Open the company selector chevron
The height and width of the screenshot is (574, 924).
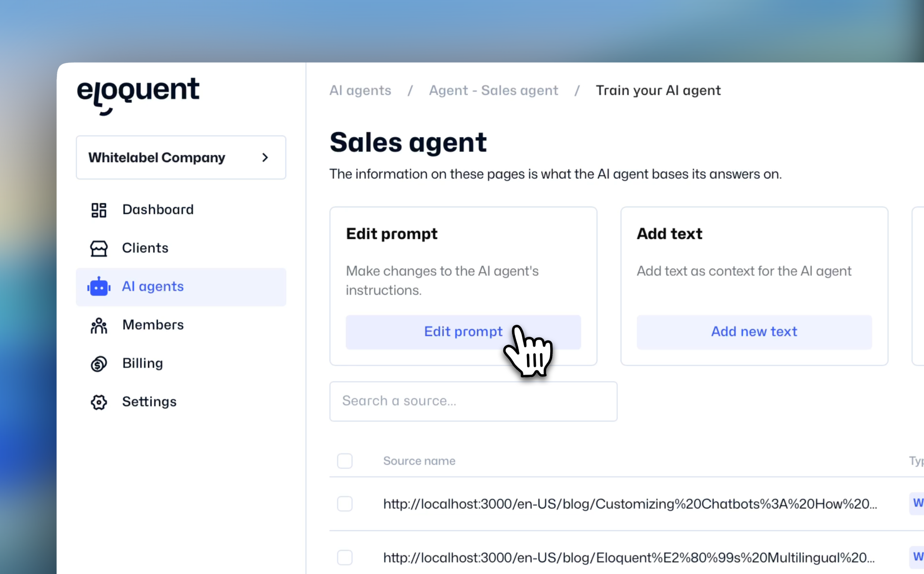pyautogui.click(x=265, y=157)
